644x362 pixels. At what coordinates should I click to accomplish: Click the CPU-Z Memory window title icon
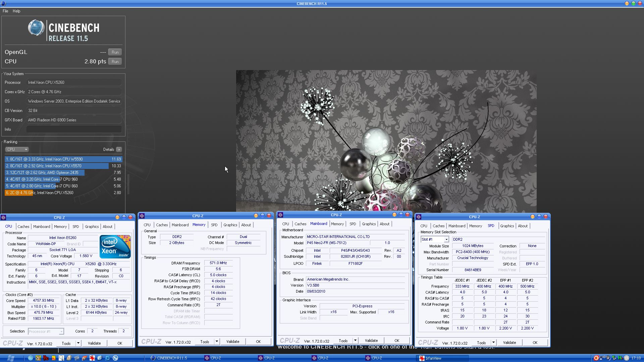[142, 216]
